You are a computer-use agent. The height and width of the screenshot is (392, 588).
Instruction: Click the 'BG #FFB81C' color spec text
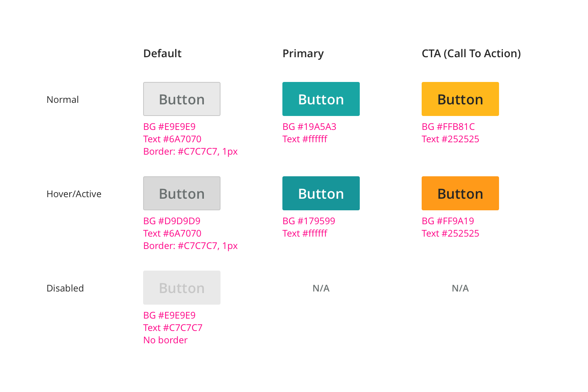click(x=448, y=127)
